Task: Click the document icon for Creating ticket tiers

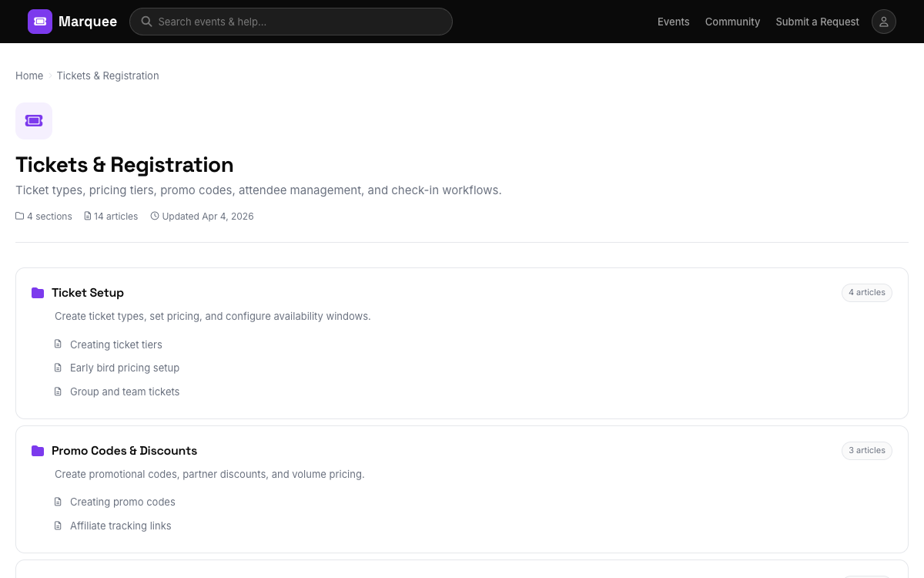Action: tap(58, 344)
